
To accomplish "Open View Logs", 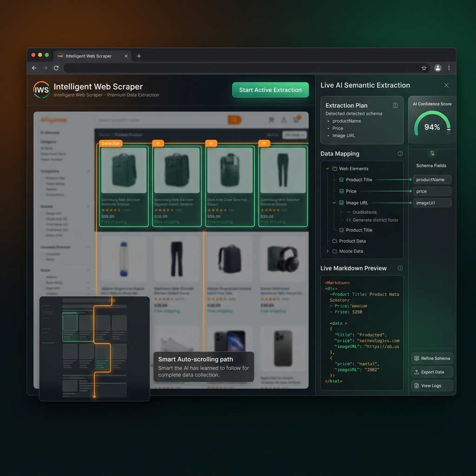I will point(432,386).
